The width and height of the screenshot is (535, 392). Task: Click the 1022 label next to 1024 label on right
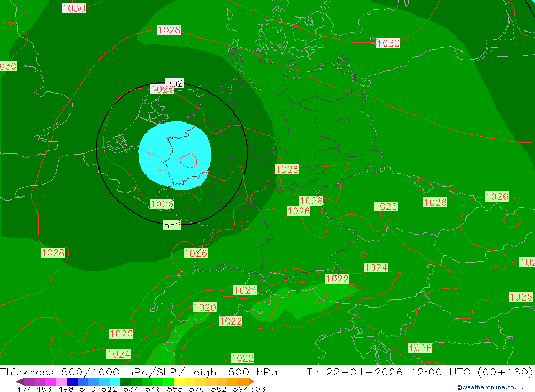click(x=338, y=279)
